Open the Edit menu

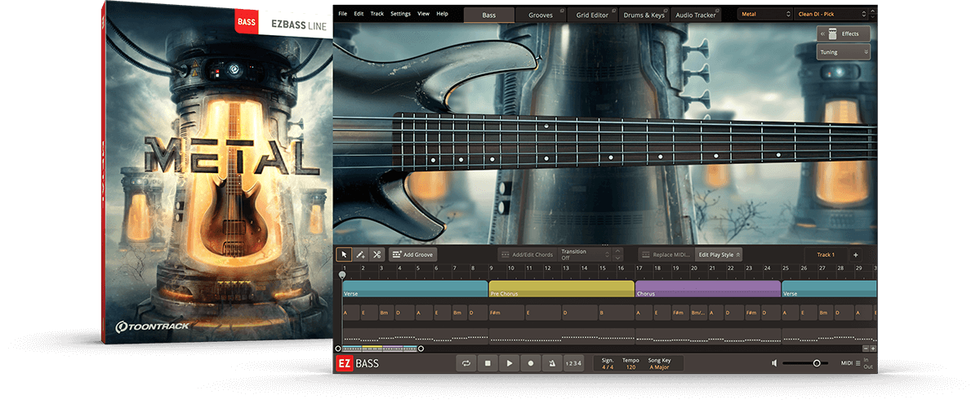pyautogui.click(x=358, y=14)
